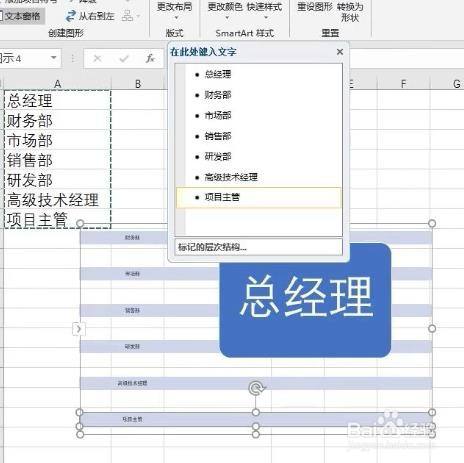The image size is (464, 463).
Task: Select column G header
Action: click(456, 84)
